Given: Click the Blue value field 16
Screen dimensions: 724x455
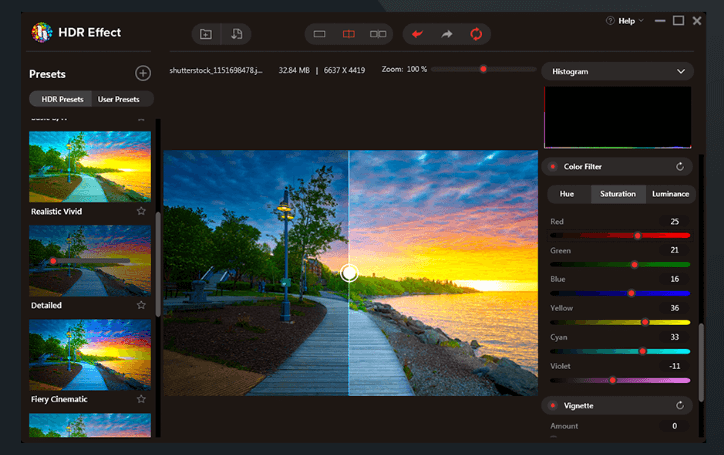Looking at the screenshot, I should (x=675, y=279).
